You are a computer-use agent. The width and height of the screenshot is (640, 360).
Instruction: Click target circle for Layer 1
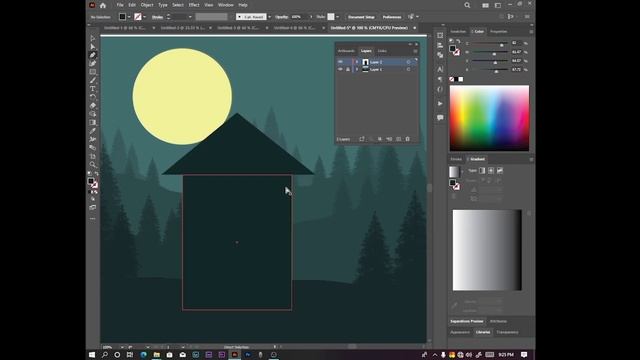(x=408, y=69)
